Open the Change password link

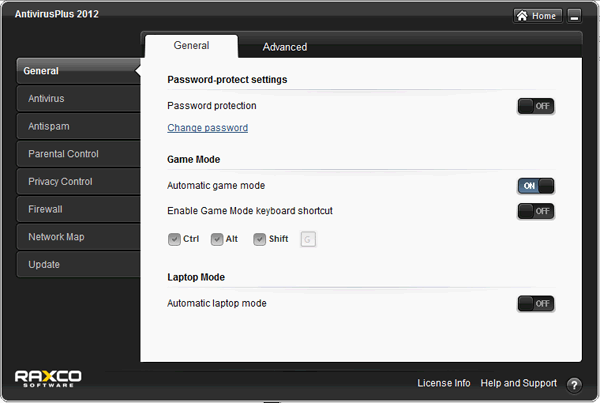(207, 128)
